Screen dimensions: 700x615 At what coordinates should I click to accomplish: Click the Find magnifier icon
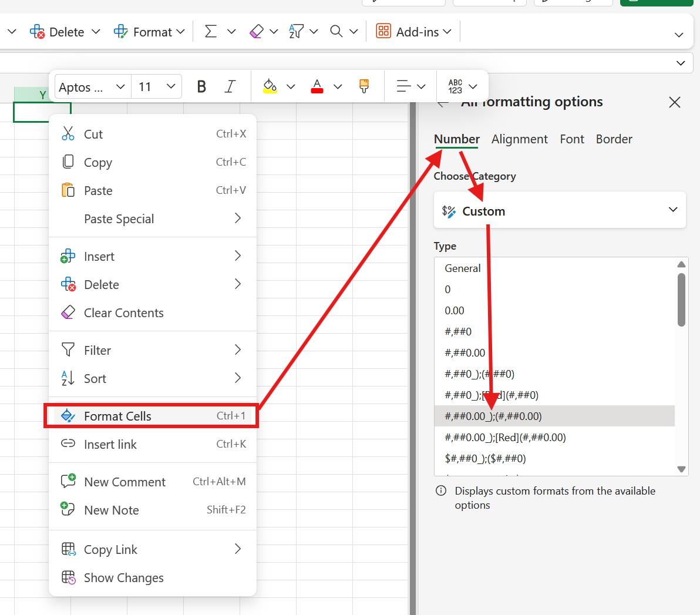(336, 32)
